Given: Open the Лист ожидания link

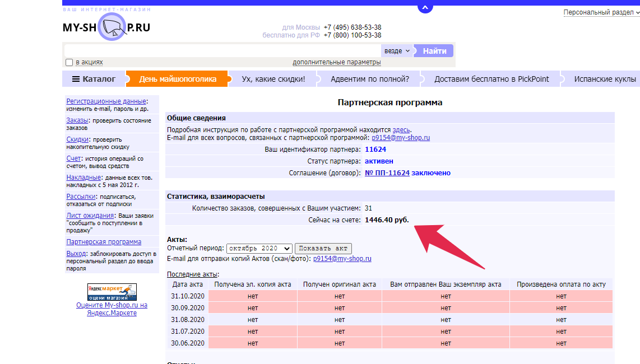Looking at the screenshot, I should (90, 216).
